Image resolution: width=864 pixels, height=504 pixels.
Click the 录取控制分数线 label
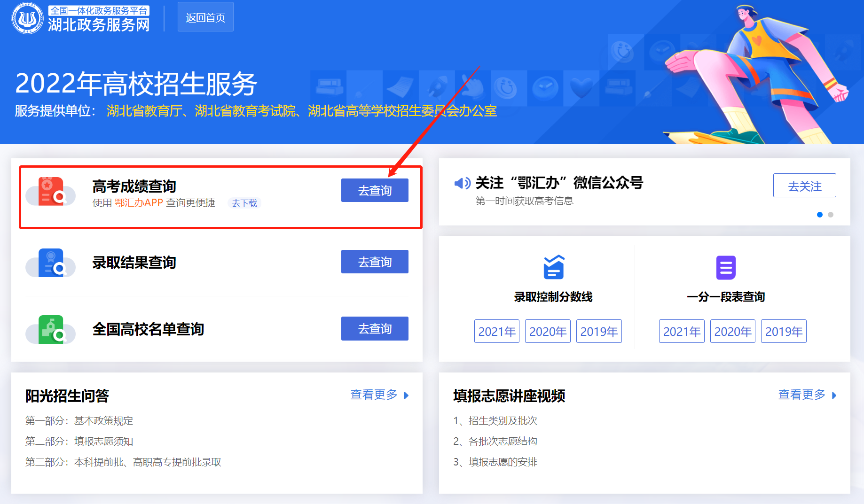(x=553, y=297)
